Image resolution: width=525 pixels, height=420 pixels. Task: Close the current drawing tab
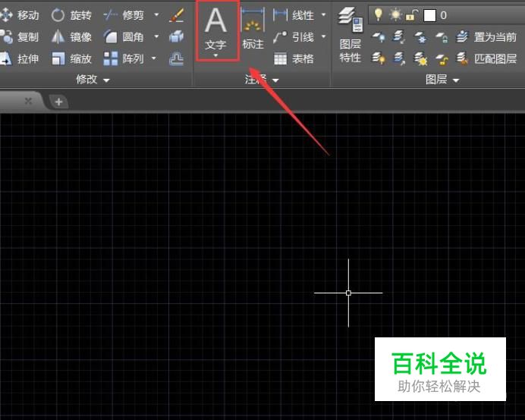(x=29, y=101)
